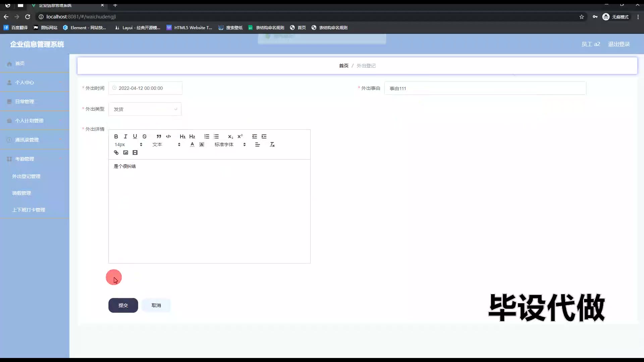The image size is (644, 362).
Task: Clear text formatting in editor
Action: tap(272, 144)
